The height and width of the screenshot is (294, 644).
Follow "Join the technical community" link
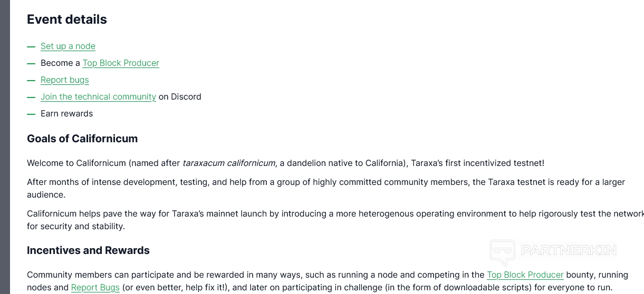tap(98, 97)
